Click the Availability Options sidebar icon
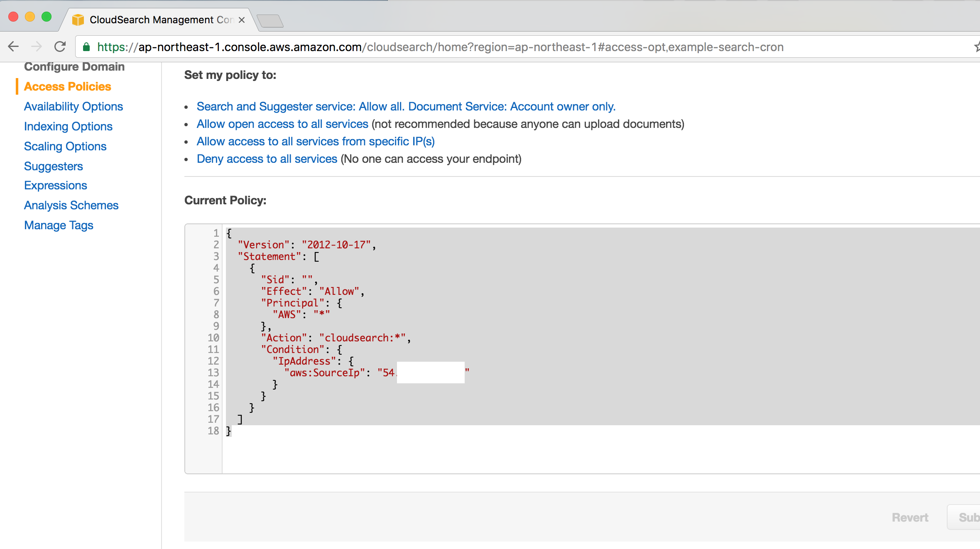 tap(73, 106)
